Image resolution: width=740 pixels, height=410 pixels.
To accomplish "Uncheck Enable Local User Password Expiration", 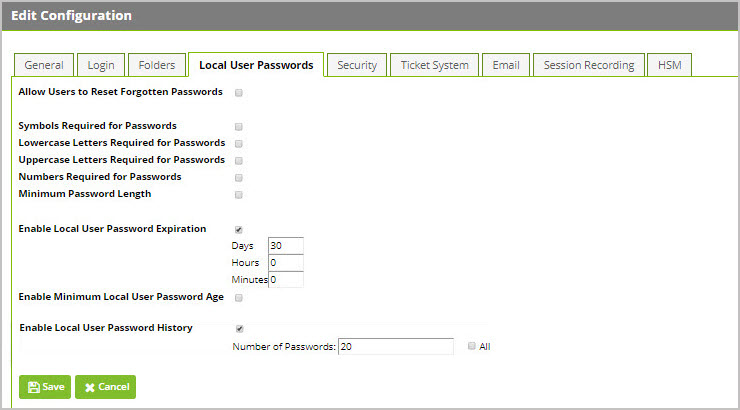I will point(239,230).
